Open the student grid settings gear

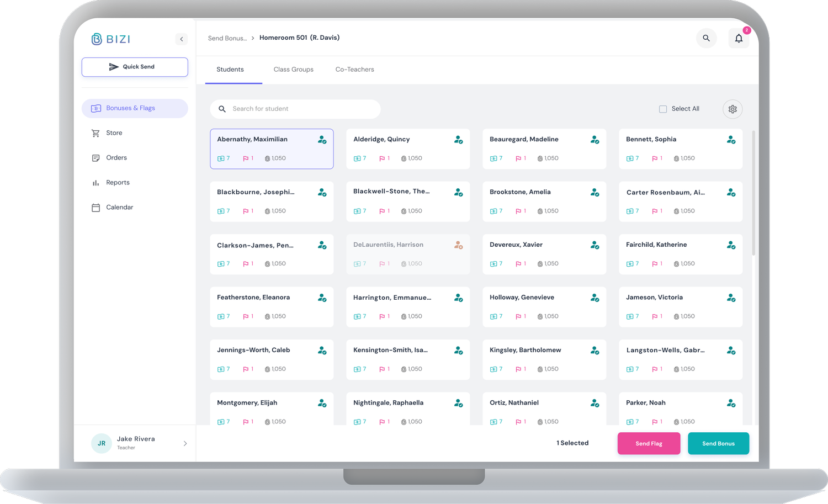pyautogui.click(x=733, y=109)
